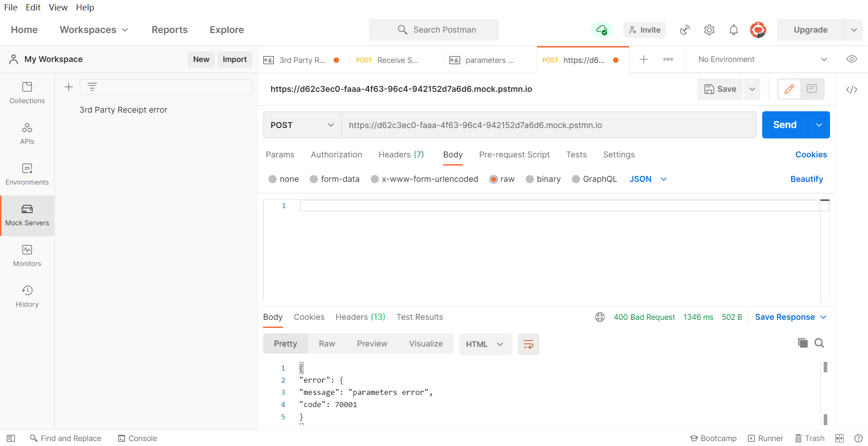Click the Import button

point(235,59)
